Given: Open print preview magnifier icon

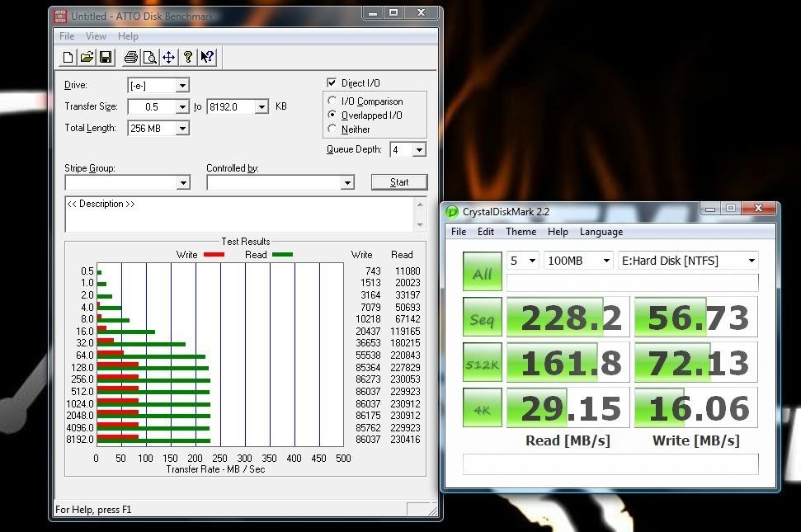Looking at the screenshot, I should click(149, 57).
